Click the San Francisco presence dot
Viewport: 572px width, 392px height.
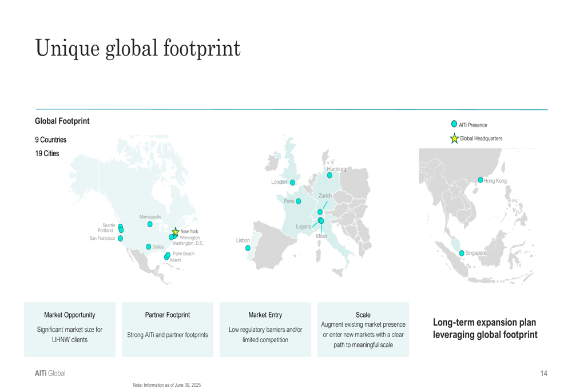click(120, 238)
